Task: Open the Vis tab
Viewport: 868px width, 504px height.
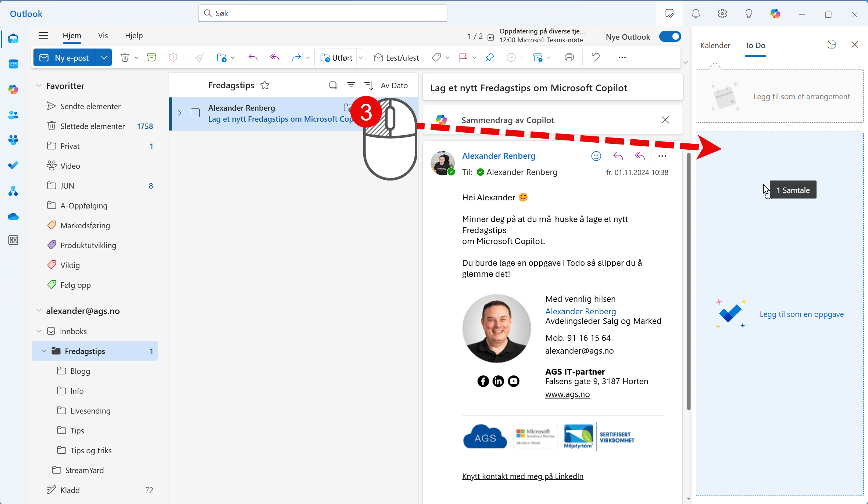Action: tap(103, 36)
